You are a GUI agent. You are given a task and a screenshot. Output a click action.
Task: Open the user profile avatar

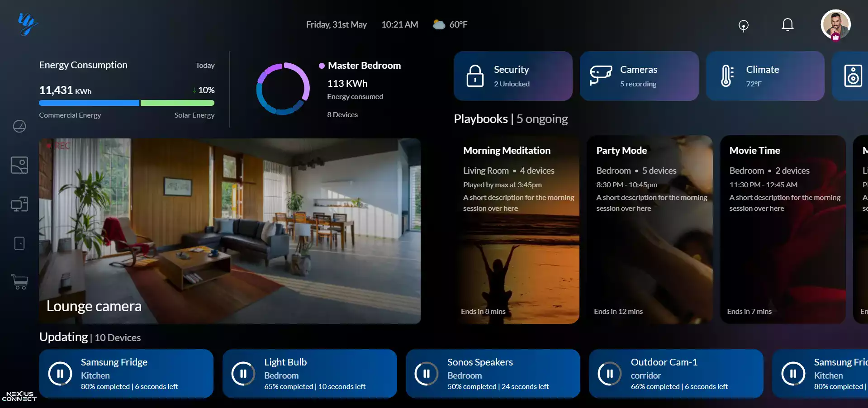(x=835, y=25)
